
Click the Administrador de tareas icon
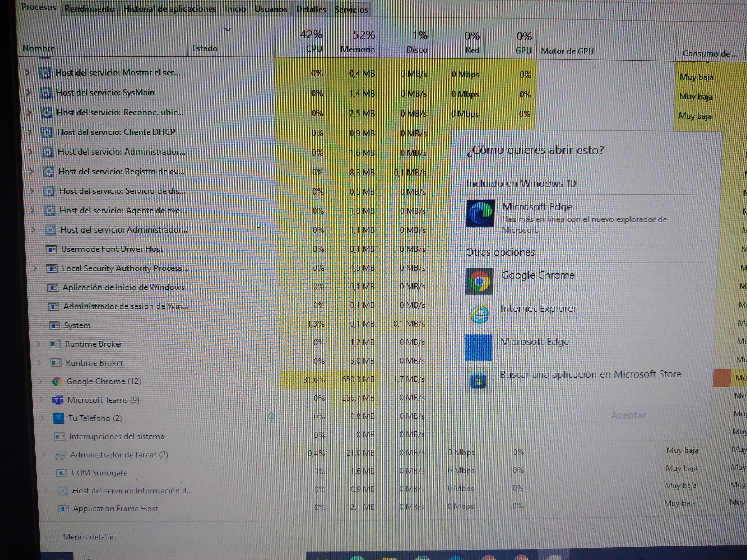pos(61,455)
